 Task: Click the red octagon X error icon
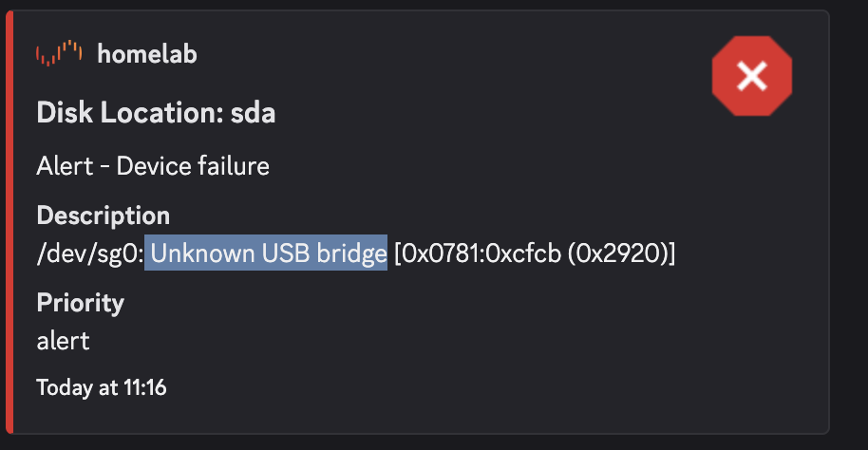click(x=752, y=76)
